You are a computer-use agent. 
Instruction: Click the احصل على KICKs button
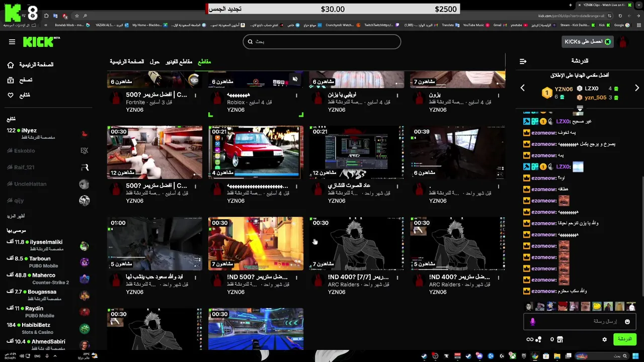tap(588, 42)
